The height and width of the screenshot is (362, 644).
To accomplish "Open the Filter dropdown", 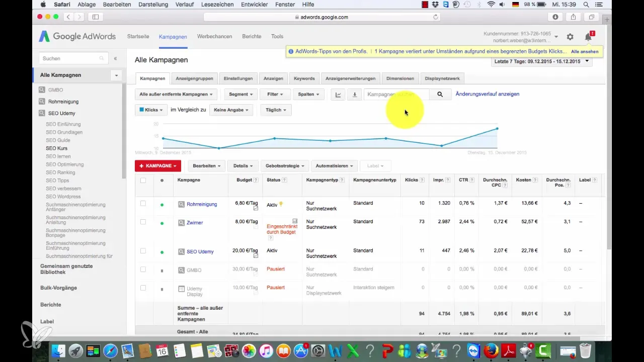I will point(275,95).
